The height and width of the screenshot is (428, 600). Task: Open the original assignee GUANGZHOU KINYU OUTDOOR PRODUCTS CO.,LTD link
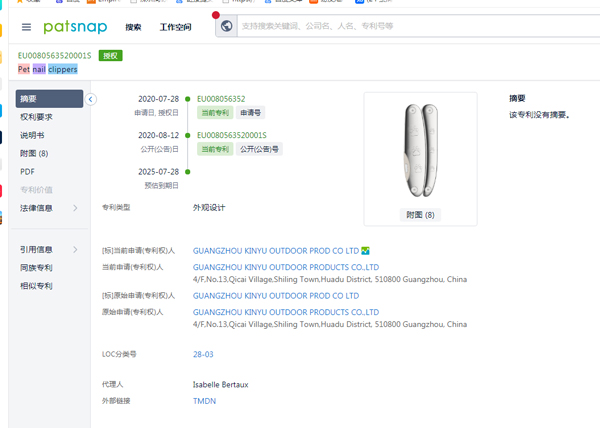point(286,312)
